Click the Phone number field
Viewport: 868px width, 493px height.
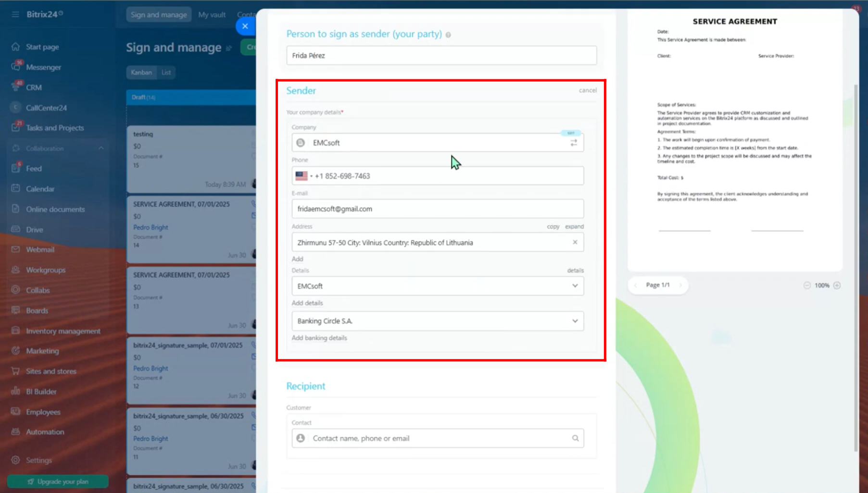point(438,176)
